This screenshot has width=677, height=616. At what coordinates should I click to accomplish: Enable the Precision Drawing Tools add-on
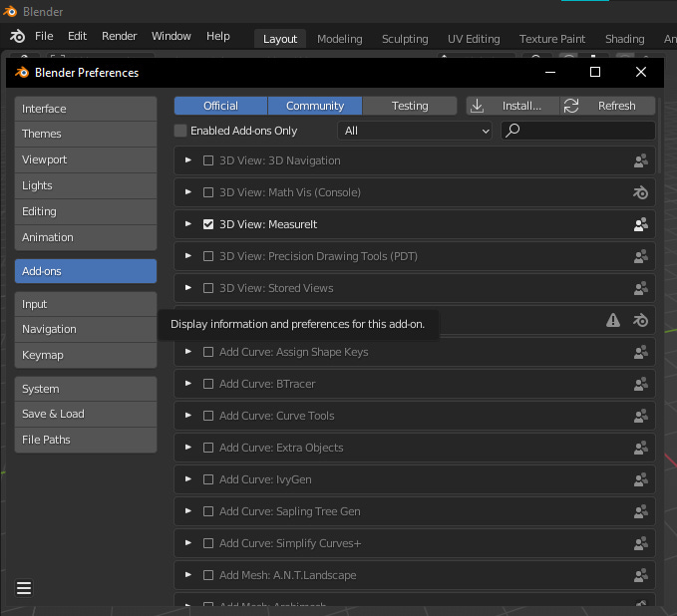[x=208, y=256]
